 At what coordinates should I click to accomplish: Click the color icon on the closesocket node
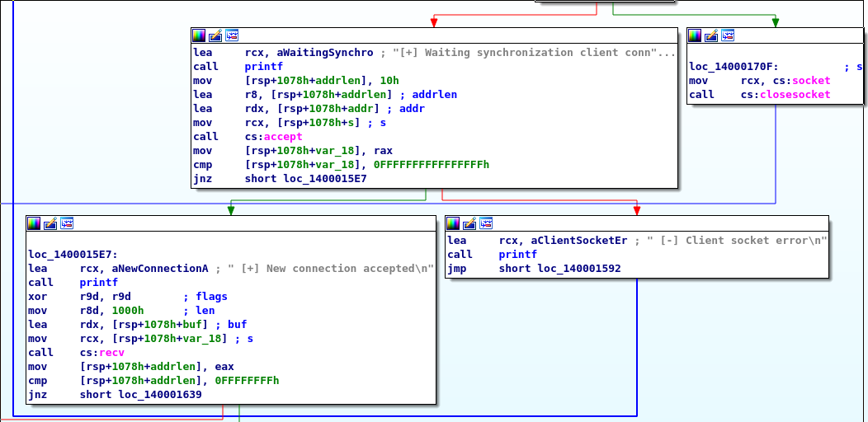point(695,35)
